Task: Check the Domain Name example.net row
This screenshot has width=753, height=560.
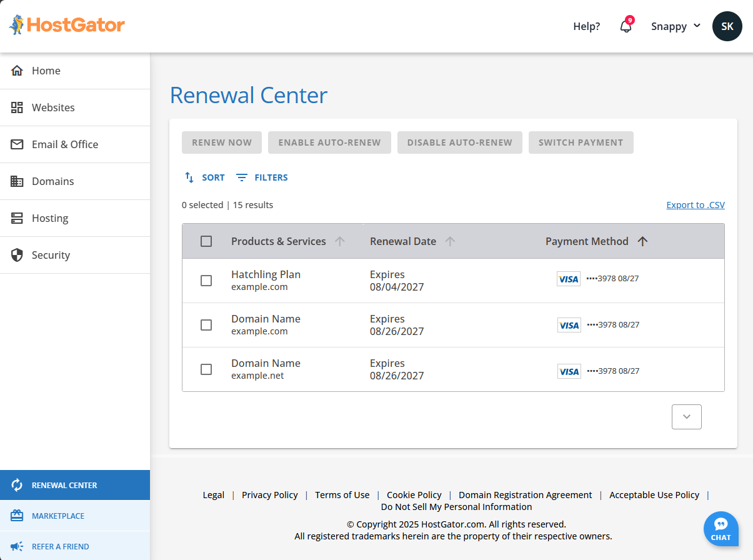Action: (206, 369)
